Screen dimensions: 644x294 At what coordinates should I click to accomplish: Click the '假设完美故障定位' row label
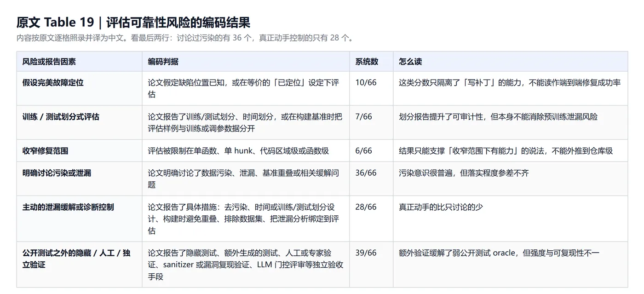(x=53, y=83)
